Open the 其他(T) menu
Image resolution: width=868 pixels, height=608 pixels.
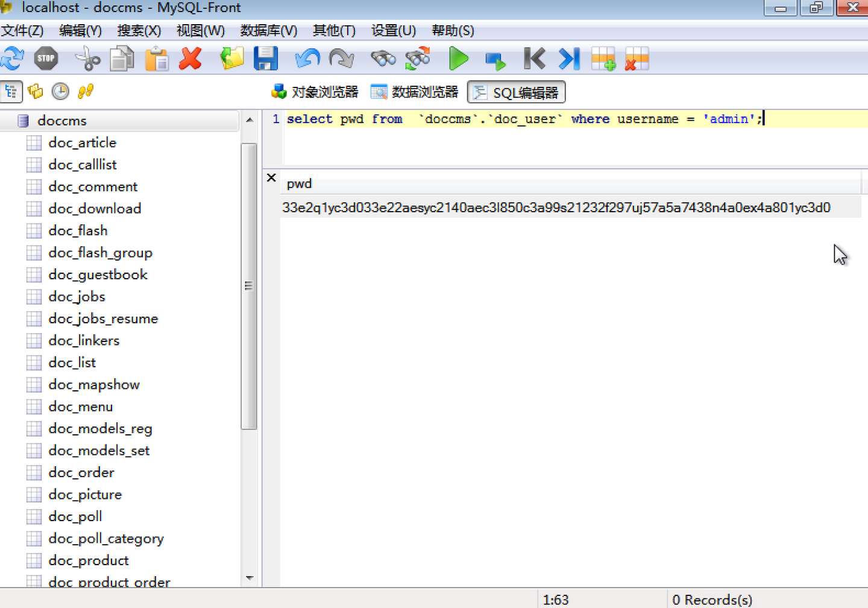pyautogui.click(x=334, y=30)
